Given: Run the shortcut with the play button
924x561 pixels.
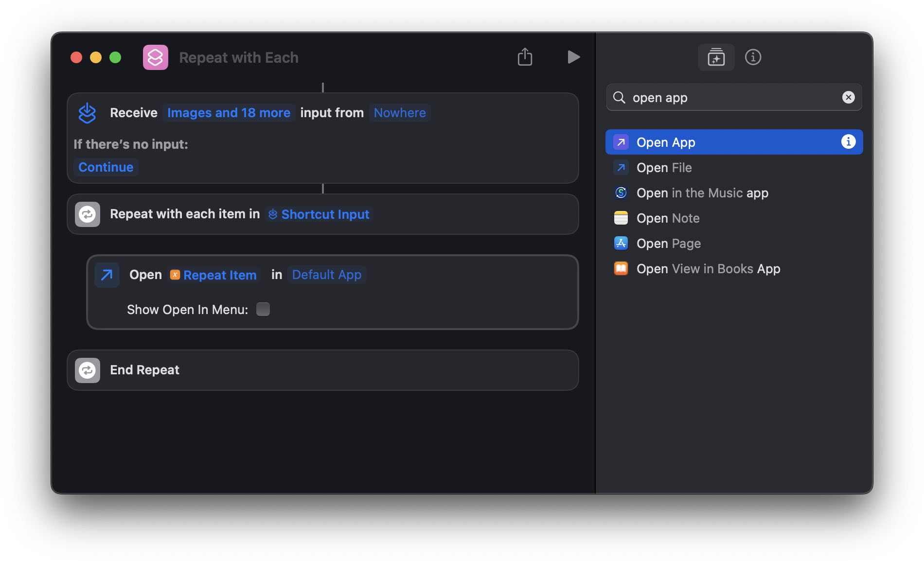Looking at the screenshot, I should tap(573, 57).
